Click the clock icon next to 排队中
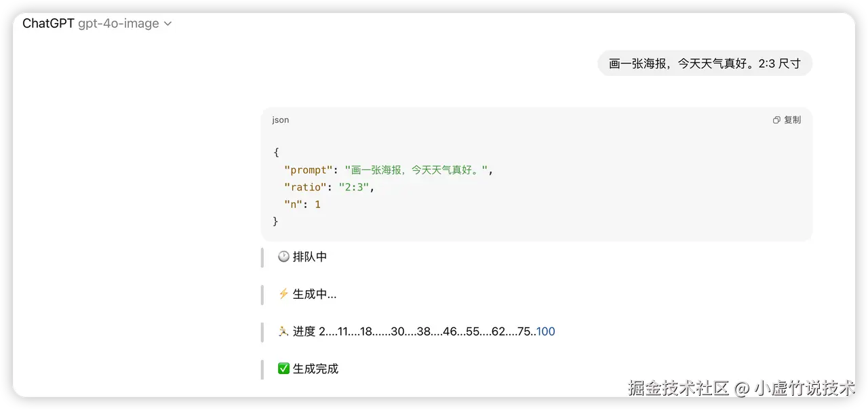 coord(283,257)
